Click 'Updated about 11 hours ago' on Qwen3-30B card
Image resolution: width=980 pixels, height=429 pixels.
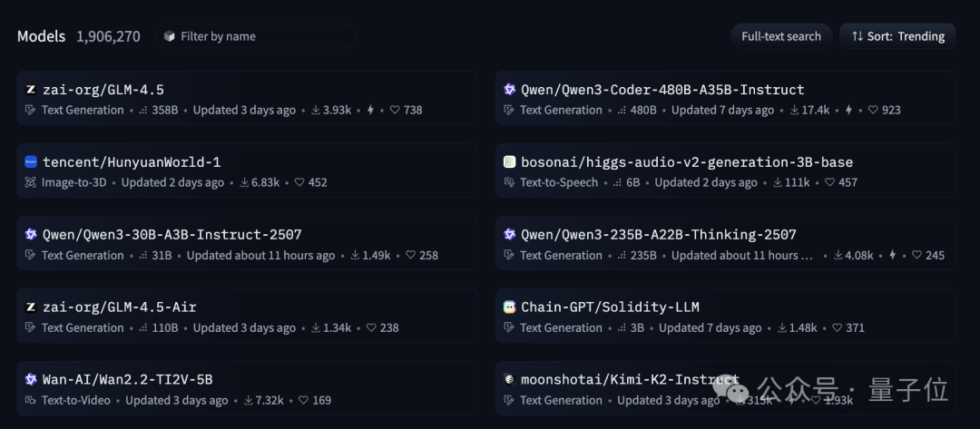click(260, 255)
